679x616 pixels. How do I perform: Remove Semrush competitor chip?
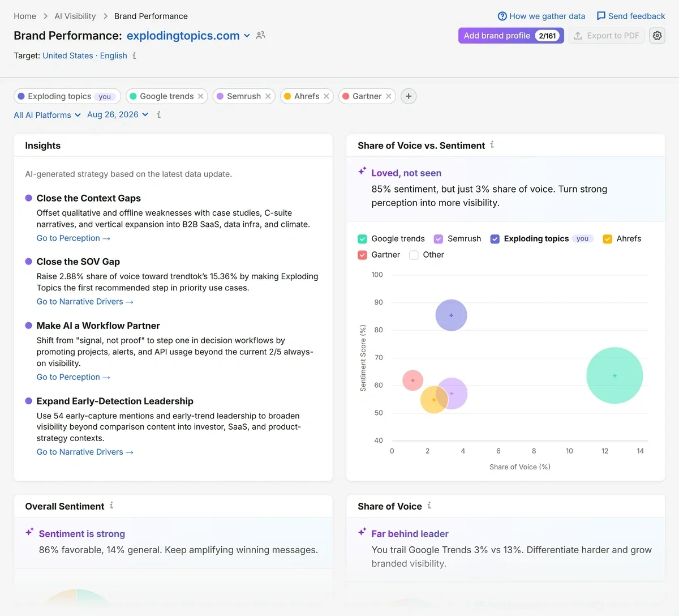click(268, 96)
